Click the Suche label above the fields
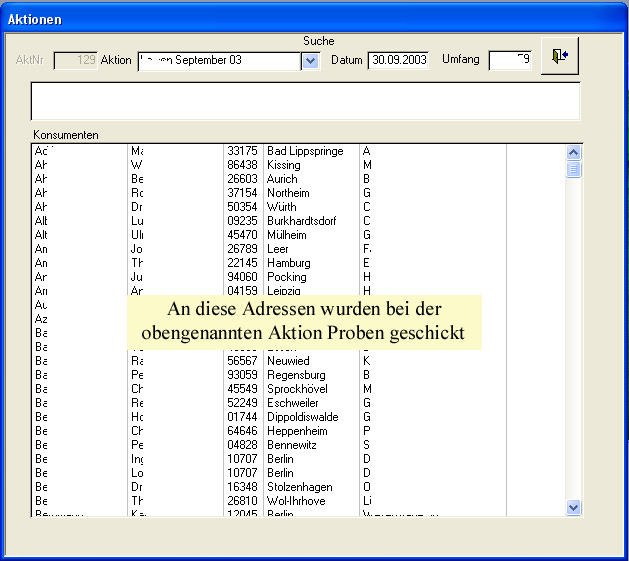Screen dimensions: 629x561 pos(319,41)
